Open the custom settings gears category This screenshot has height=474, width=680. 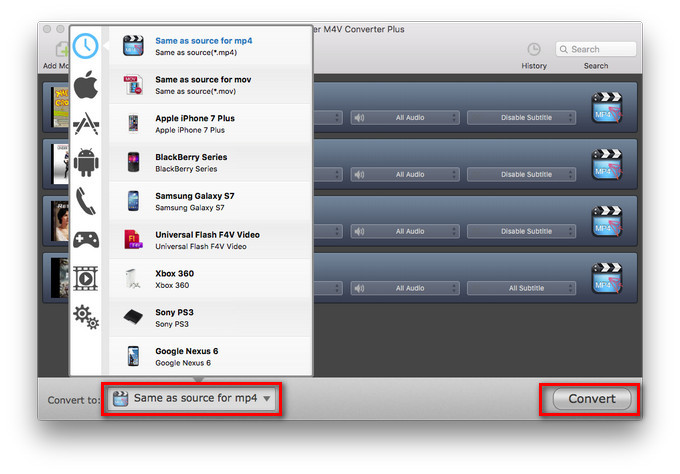pyautogui.click(x=86, y=317)
